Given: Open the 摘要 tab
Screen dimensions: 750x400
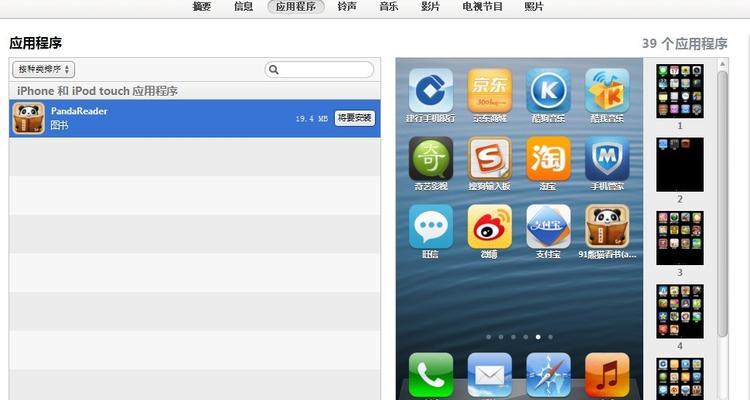Looking at the screenshot, I should [201, 7].
